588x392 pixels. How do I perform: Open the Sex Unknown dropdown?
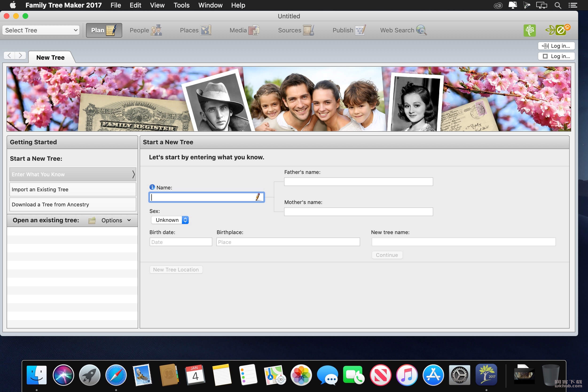pos(170,220)
